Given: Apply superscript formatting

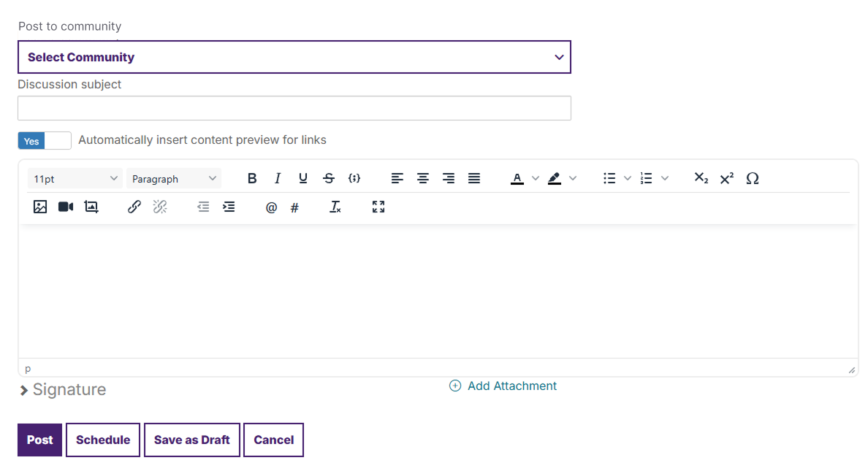Looking at the screenshot, I should (x=726, y=177).
